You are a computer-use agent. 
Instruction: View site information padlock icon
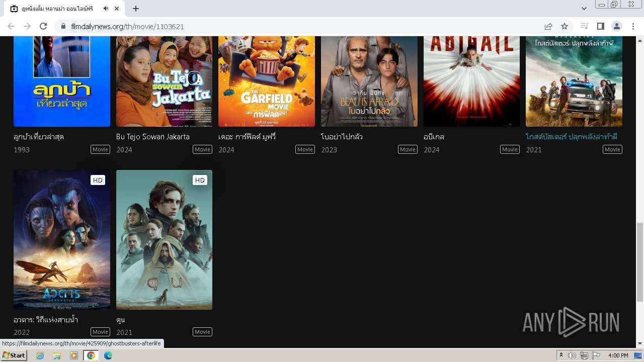tap(63, 27)
